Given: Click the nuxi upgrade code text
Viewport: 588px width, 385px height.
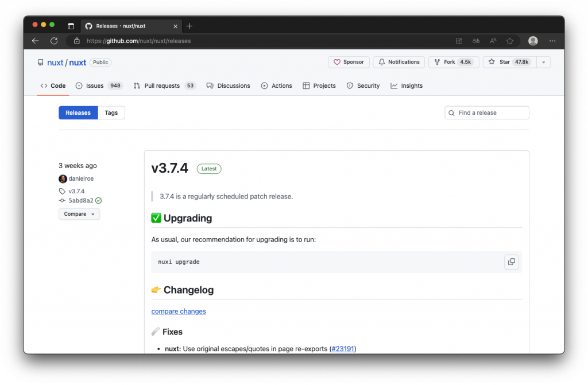Looking at the screenshot, I should click(x=179, y=262).
